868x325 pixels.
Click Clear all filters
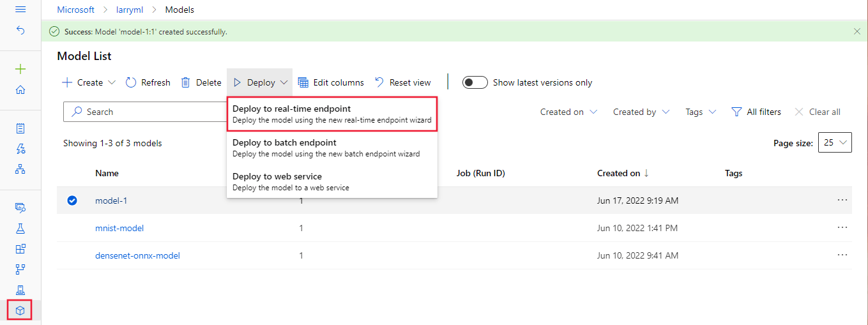click(x=817, y=112)
